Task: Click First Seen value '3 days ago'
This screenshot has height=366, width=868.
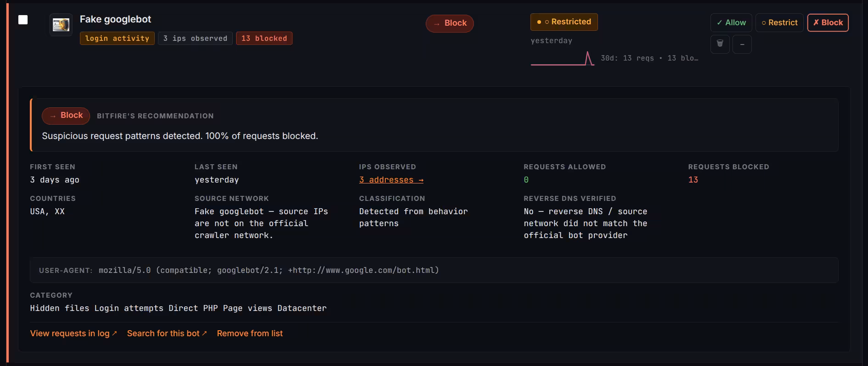Action: pyautogui.click(x=55, y=180)
